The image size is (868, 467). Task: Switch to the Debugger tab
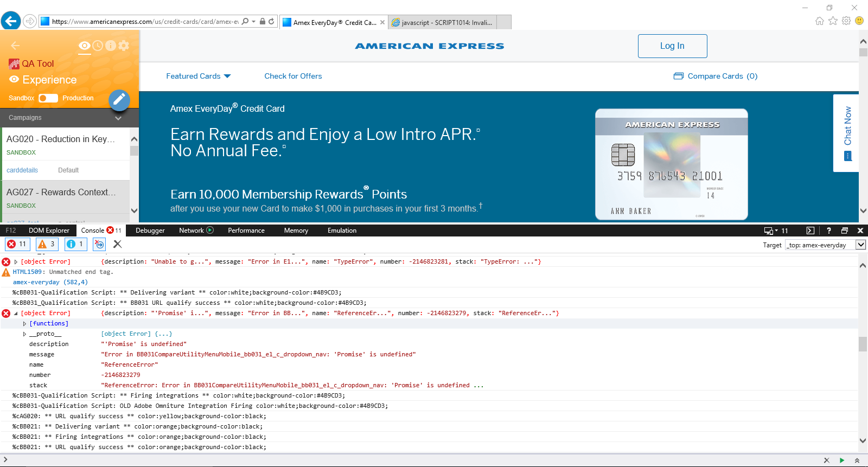(150, 231)
